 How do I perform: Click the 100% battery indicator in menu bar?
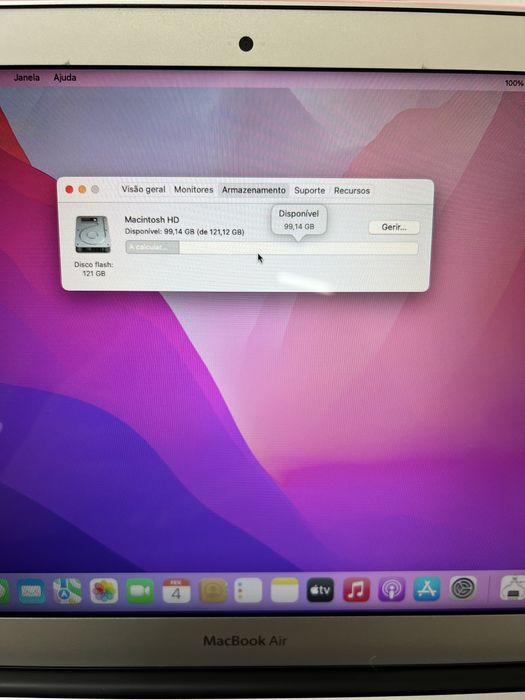(x=514, y=83)
